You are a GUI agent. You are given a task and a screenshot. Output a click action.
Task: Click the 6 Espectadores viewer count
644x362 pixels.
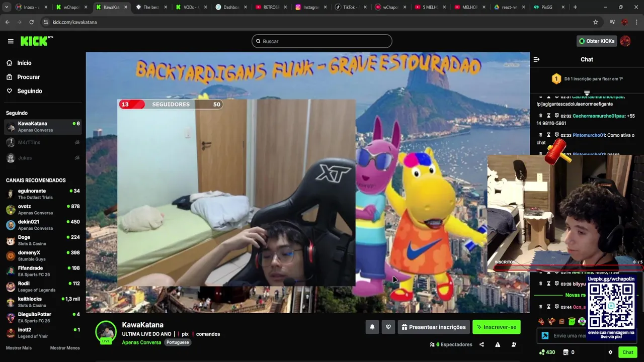point(451,344)
